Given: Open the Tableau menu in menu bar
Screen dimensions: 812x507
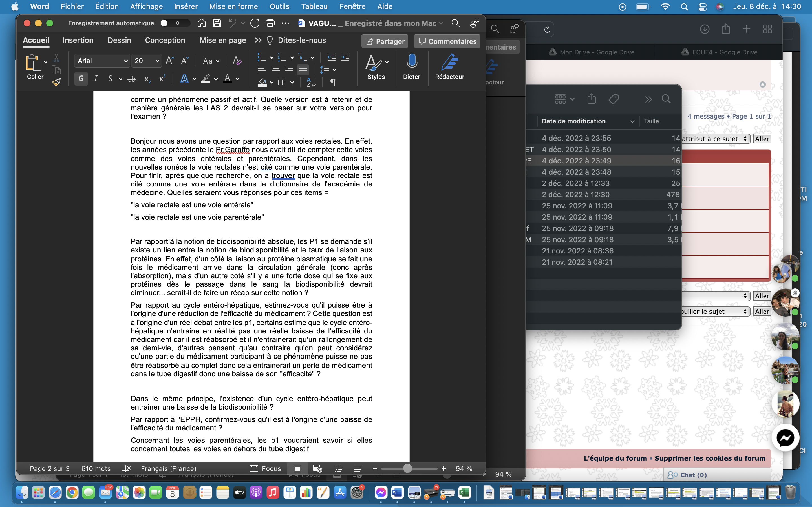Looking at the screenshot, I should click(314, 6).
